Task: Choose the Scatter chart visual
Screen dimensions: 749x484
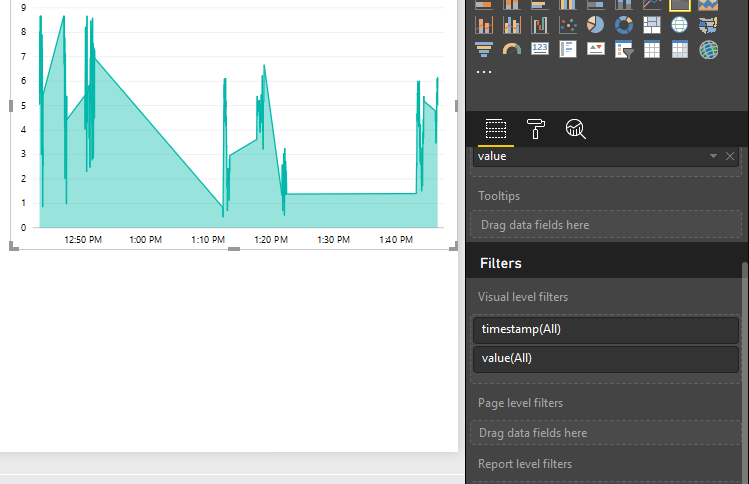Action: [568, 25]
